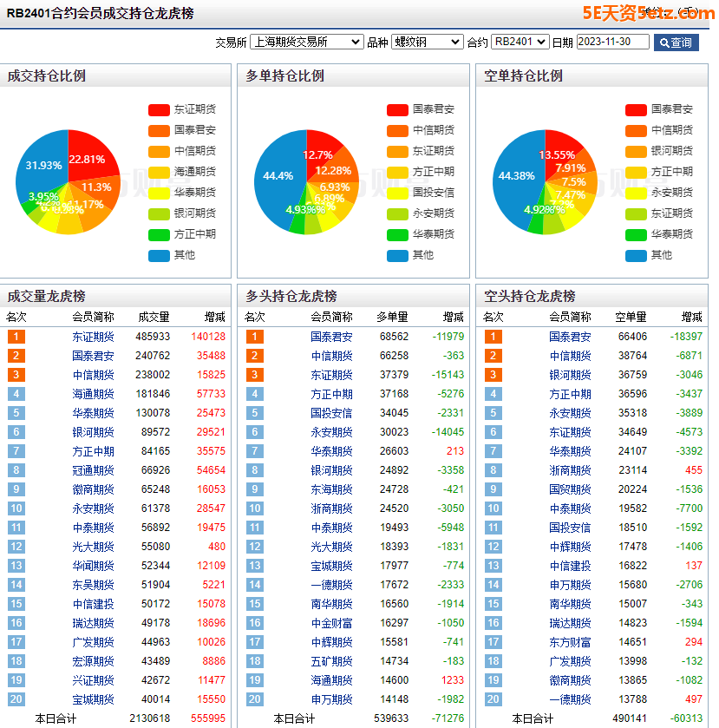
Task: Open 中金财富 link in 多头持仓龙虎榜
Action: [331, 623]
